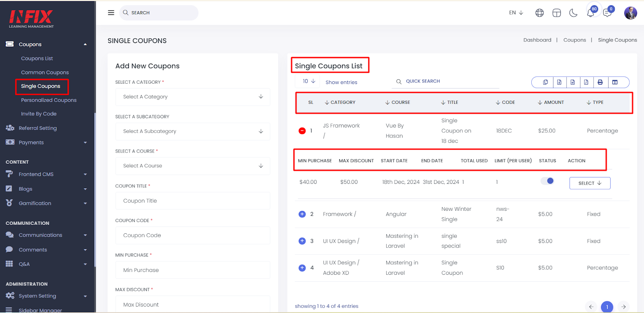Open the globe website icon
Viewport: 644px width, 313px height.
(539, 13)
